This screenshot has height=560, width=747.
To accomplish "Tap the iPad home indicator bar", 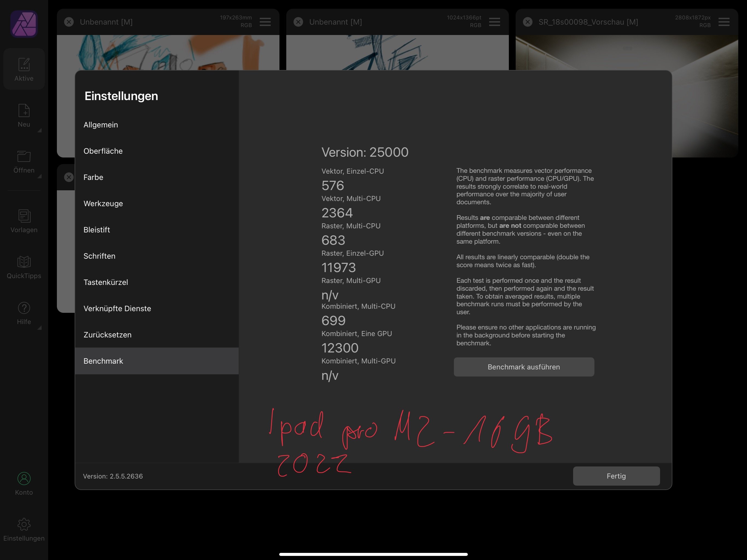I will [373, 554].
